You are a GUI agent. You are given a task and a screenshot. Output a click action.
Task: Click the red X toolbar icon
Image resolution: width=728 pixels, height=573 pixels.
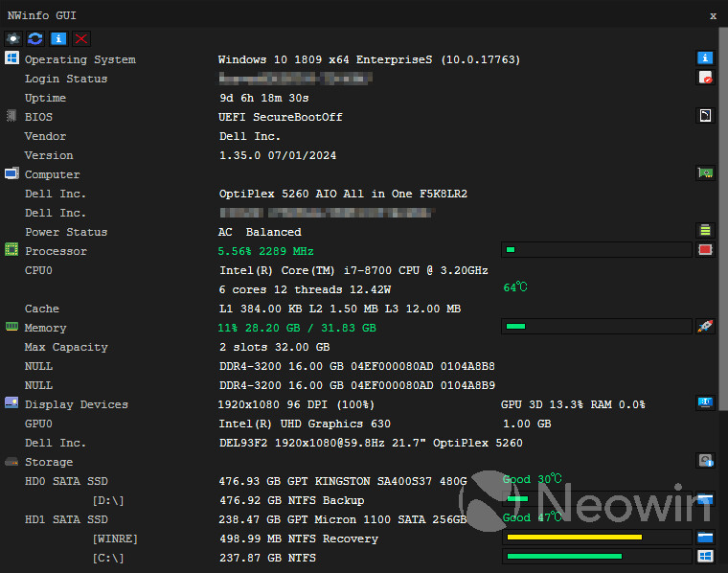81,38
